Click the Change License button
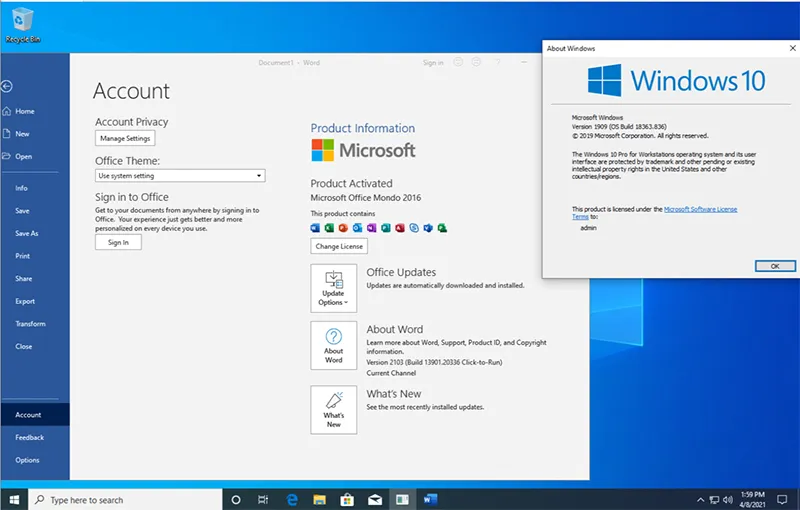This screenshot has width=800, height=510. (x=339, y=246)
